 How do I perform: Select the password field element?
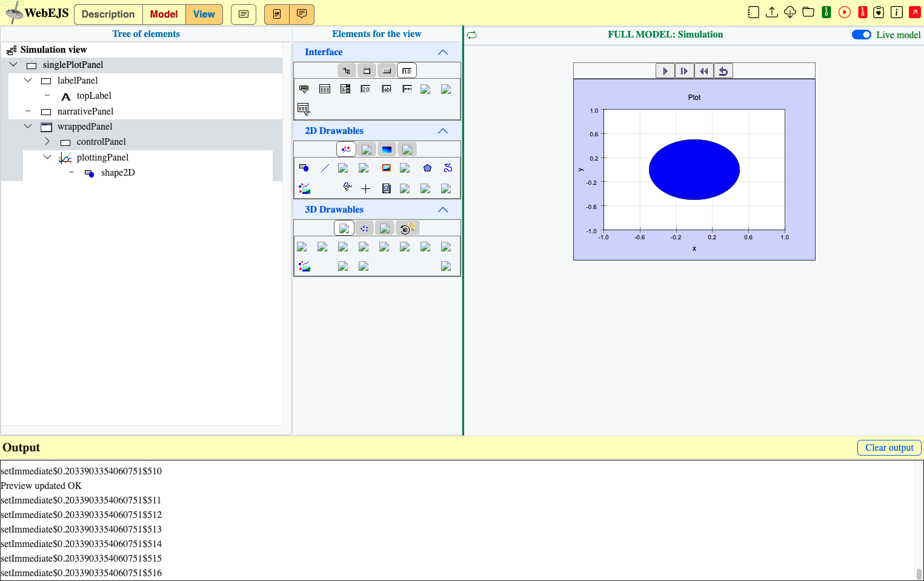point(407,89)
